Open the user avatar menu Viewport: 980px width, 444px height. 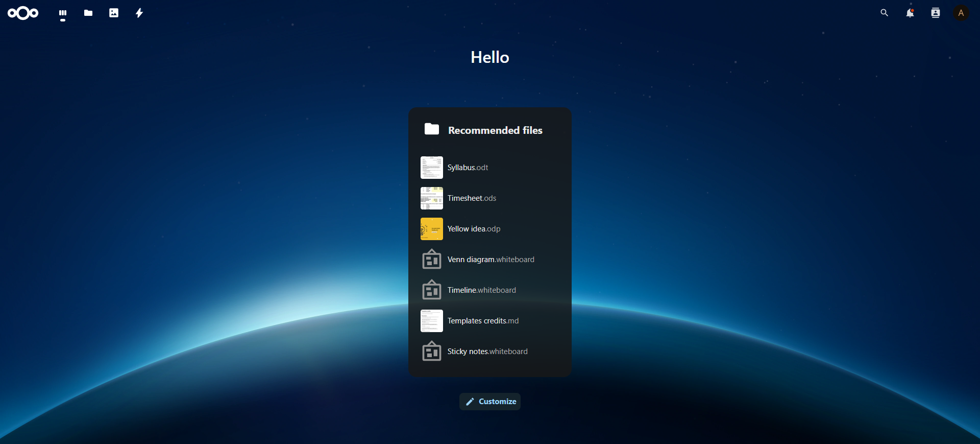point(961,13)
